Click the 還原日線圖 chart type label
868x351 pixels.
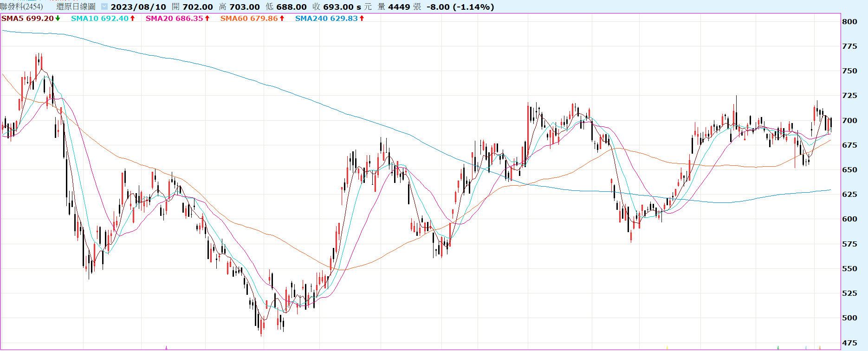tap(76, 7)
